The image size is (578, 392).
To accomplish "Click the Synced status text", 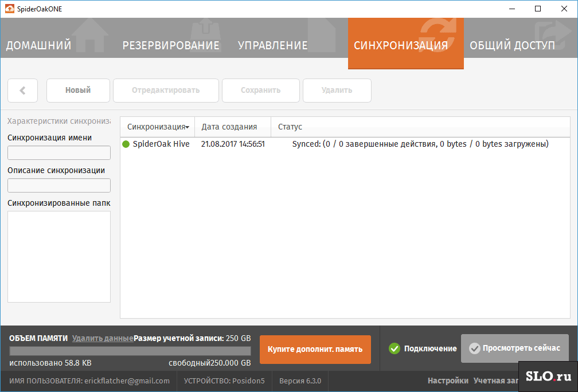I will click(420, 144).
